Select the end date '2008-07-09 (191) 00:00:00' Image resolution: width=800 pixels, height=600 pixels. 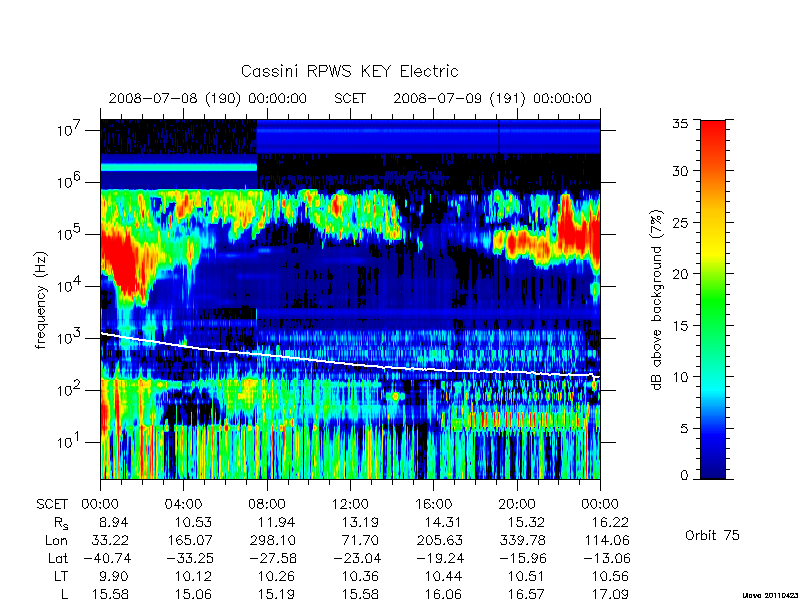point(492,98)
